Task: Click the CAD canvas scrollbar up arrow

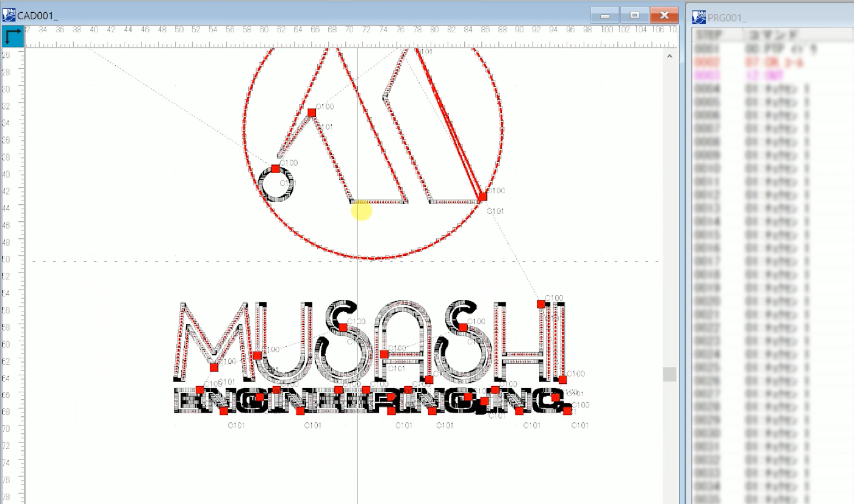Action: pyautogui.click(x=670, y=56)
